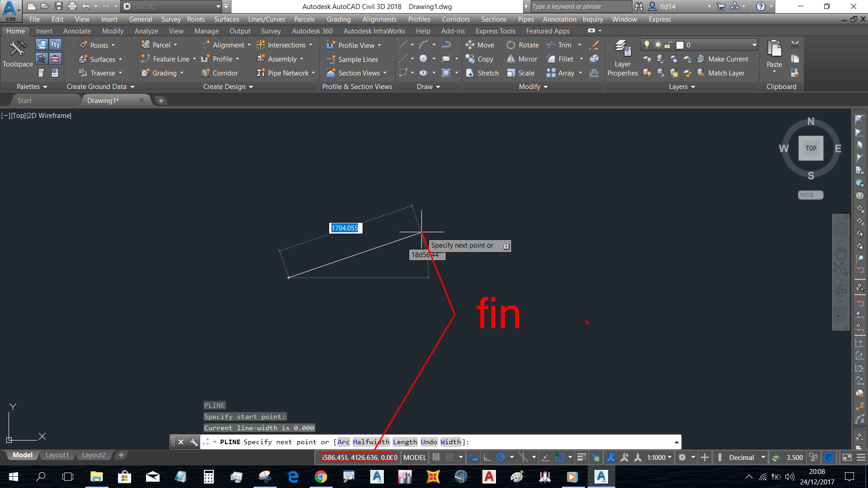Screen dimensions: 868x488
Task: Open the Alignments menu
Action: pos(379,19)
